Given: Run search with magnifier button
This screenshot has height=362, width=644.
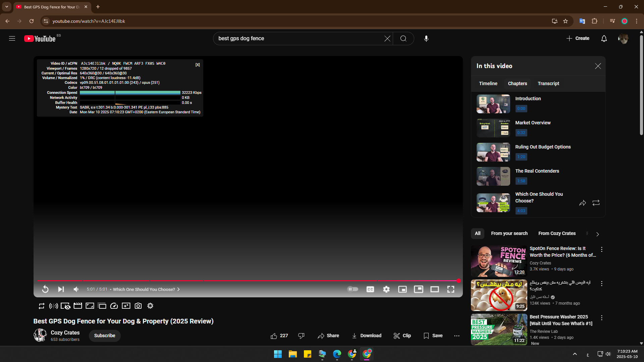Looking at the screenshot, I should tap(404, 39).
